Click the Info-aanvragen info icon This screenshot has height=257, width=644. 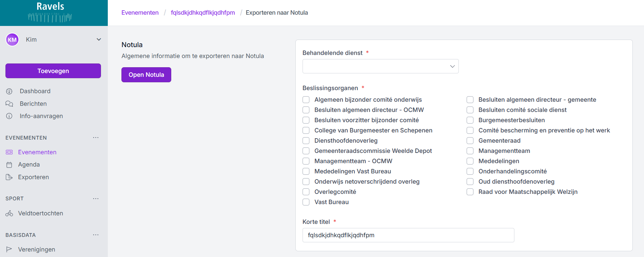pyautogui.click(x=9, y=116)
